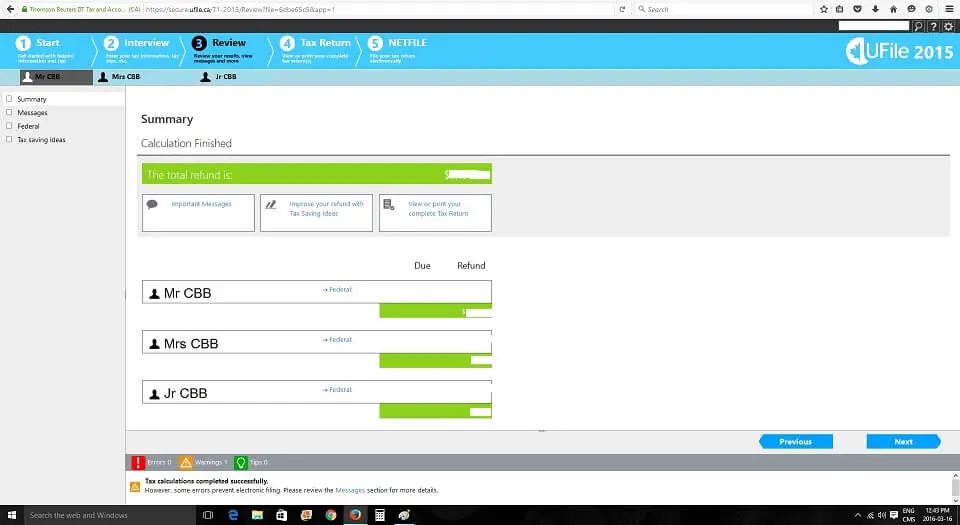
Task: Select step 3 Review
Action: pyautogui.click(x=223, y=49)
